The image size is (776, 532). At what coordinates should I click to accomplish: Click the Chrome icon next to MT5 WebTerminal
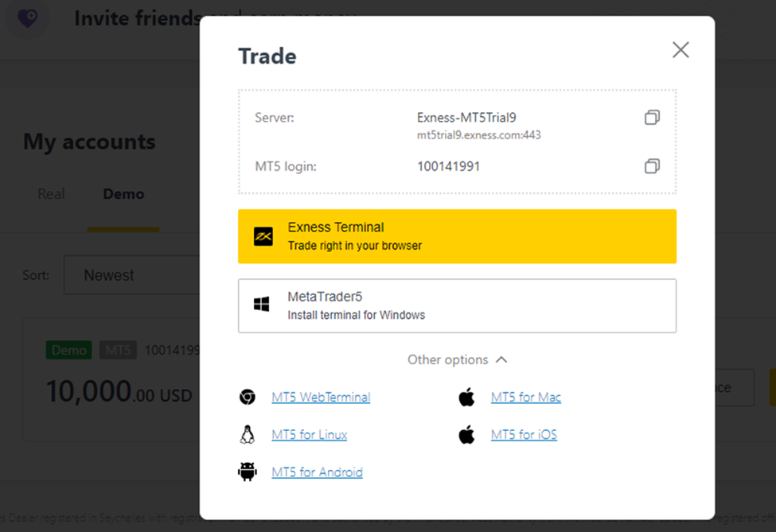click(248, 397)
